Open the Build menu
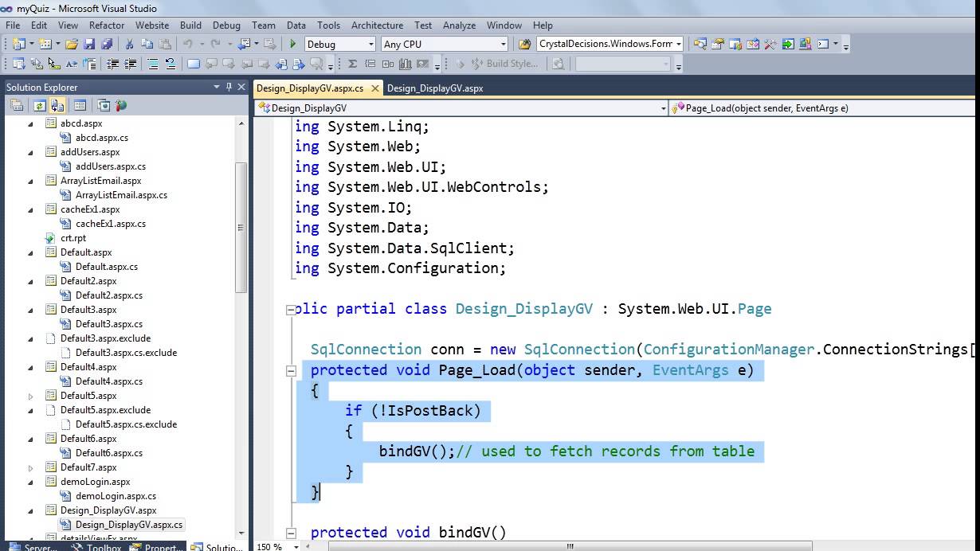Image resolution: width=980 pixels, height=551 pixels. [190, 25]
